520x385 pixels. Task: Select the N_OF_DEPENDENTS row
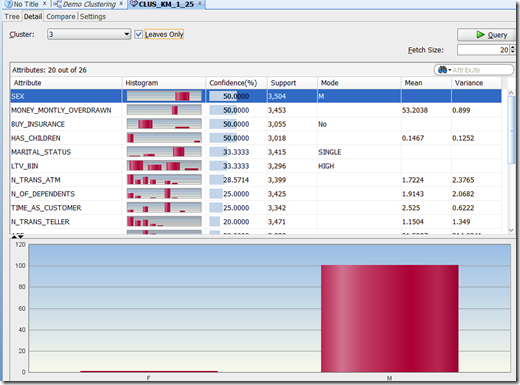tap(256, 194)
